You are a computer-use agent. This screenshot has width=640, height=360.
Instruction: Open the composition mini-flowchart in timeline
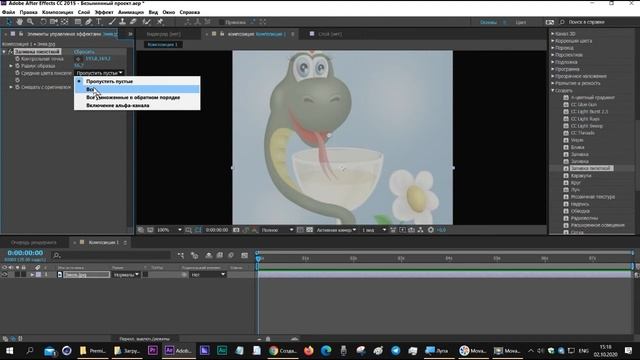click(x=181, y=256)
